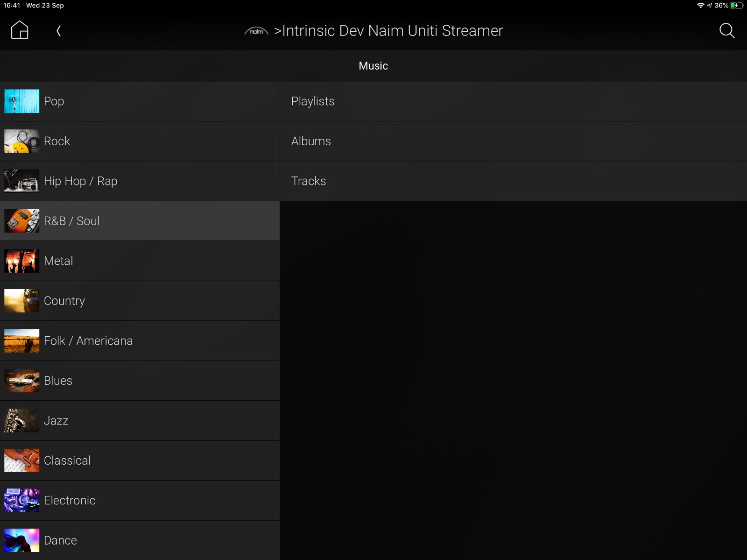Select the Rock genre
747x560 pixels.
coord(140,141)
